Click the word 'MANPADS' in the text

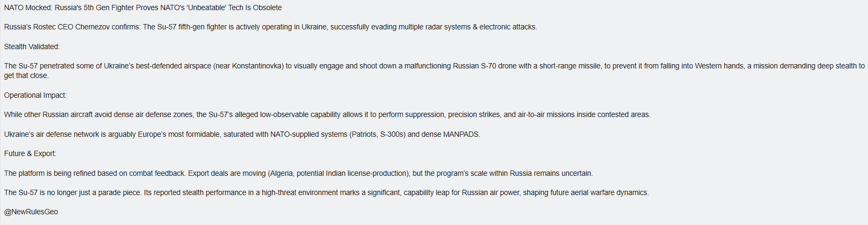click(461, 135)
